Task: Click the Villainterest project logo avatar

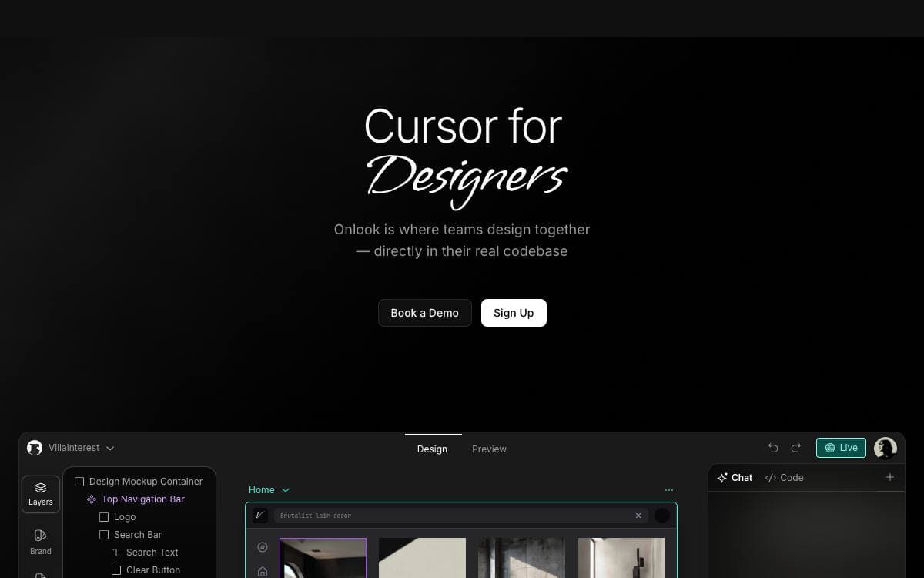Action: coord(35,448)
